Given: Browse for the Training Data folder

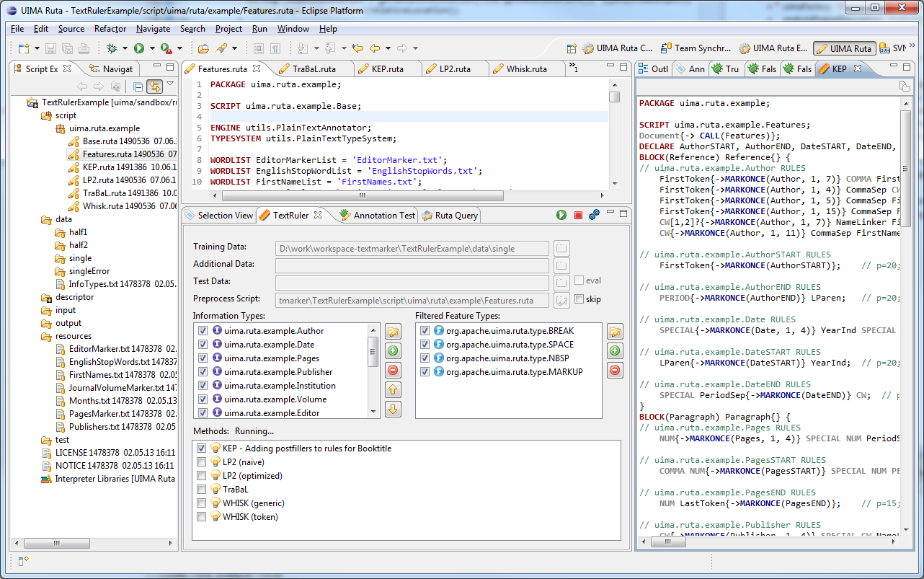Looking at the screenshot, I should [x=561, y=248].
